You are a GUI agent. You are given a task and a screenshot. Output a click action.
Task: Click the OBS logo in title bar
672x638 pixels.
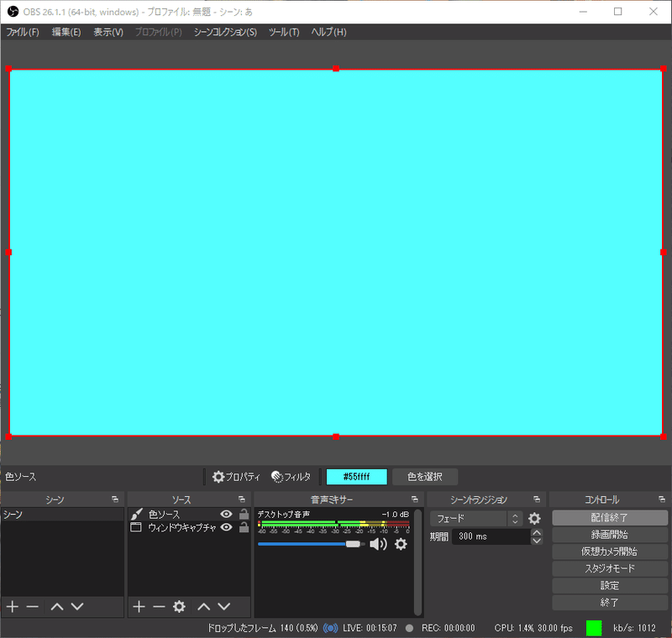[x=13, y=12]
